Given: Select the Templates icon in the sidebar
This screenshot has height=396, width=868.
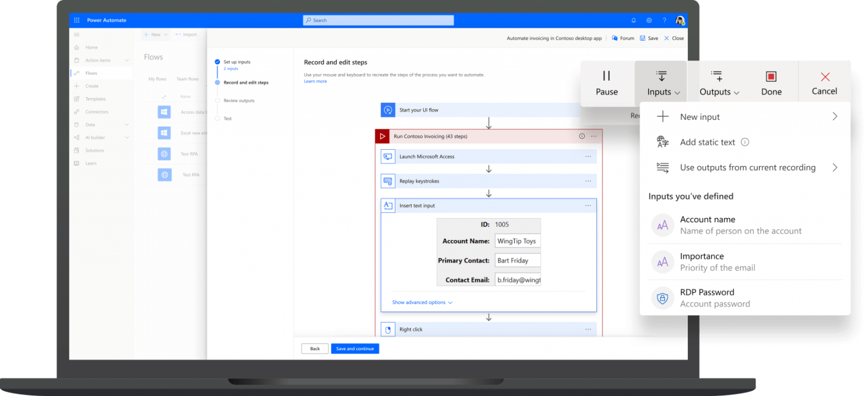Looking at the screenshot, I should pos(77,98).
